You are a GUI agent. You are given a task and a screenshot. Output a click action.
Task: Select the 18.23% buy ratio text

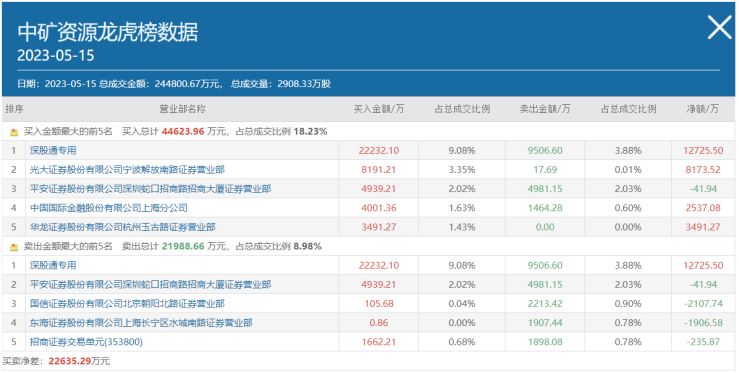(310, 132)
